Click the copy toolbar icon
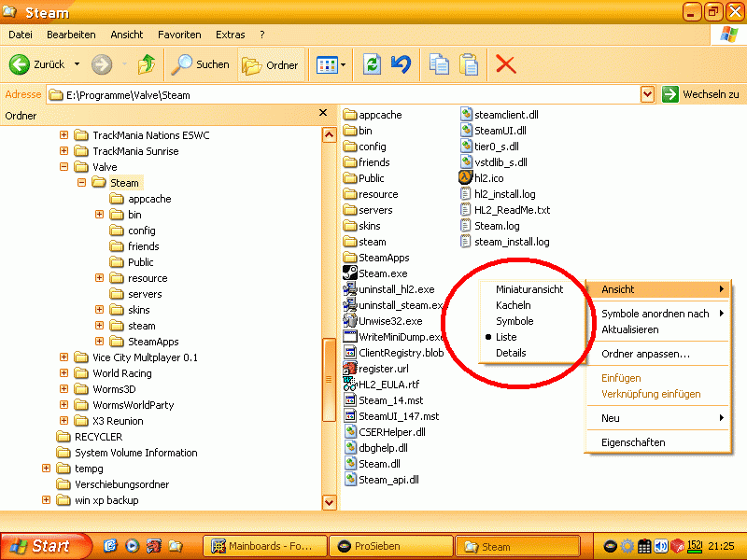This screenshot has width=747, height=560. 439,64
